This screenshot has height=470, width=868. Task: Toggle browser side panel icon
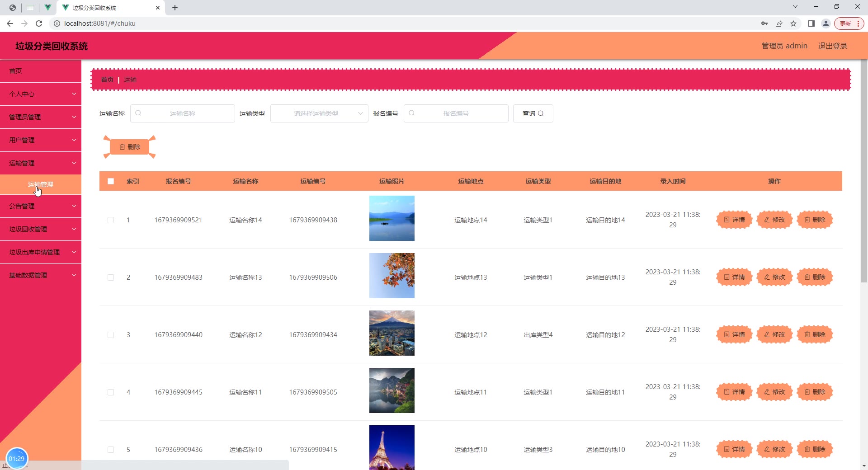tap(811, 23)
